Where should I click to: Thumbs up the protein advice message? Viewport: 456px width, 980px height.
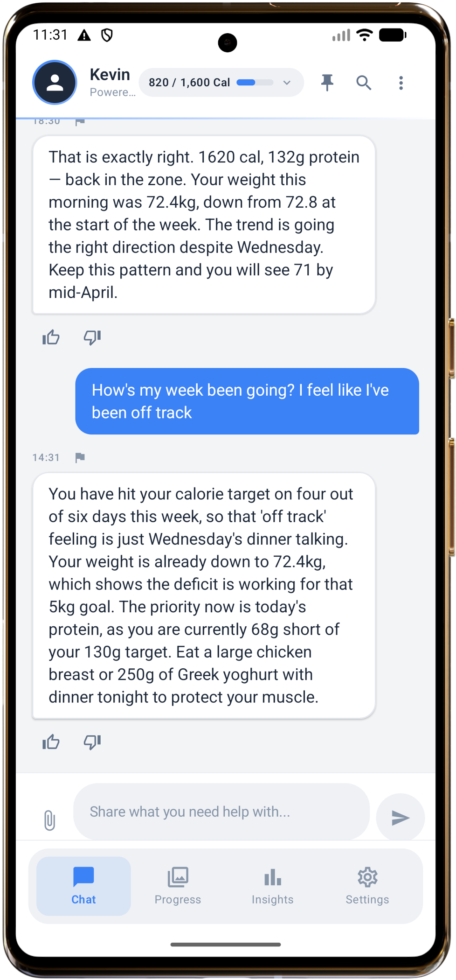tap(51, 742)
